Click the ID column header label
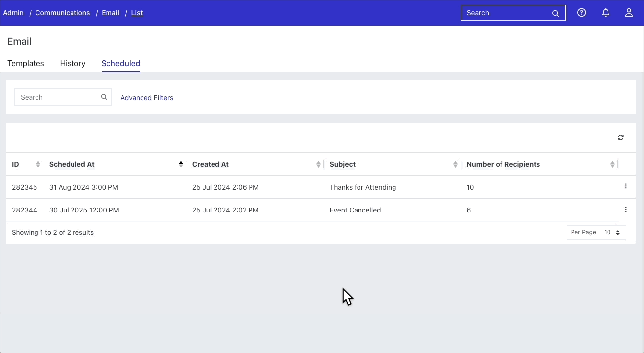The image size is (644, 353). (15, 164)
